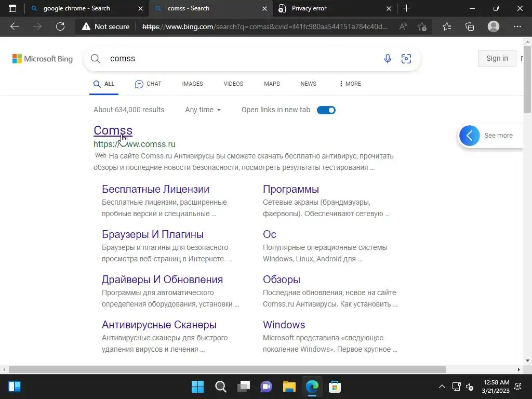Show hidden system tray icons chevron
Viewport: 532px width, 399px height.
pyautogui.click(x=442, y=387)
